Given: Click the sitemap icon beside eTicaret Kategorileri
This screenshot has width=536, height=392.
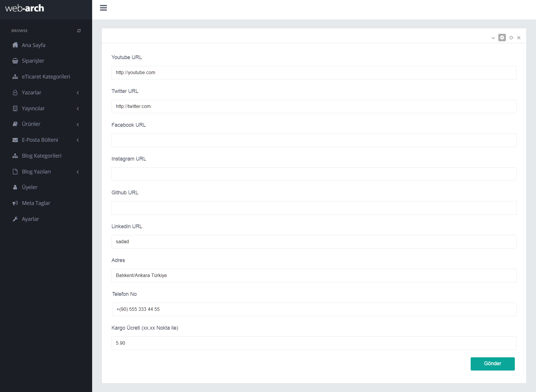Looking at the screenshot, I should click(15, 77).
